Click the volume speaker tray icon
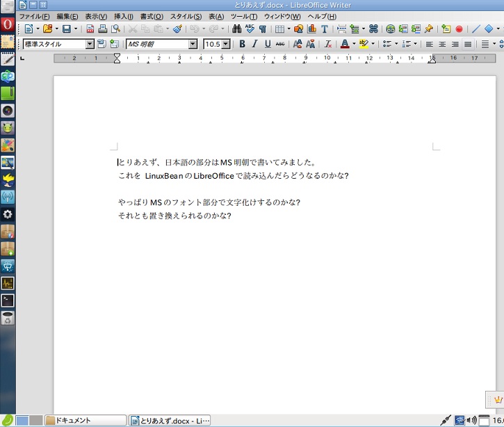 coord(471,420)
